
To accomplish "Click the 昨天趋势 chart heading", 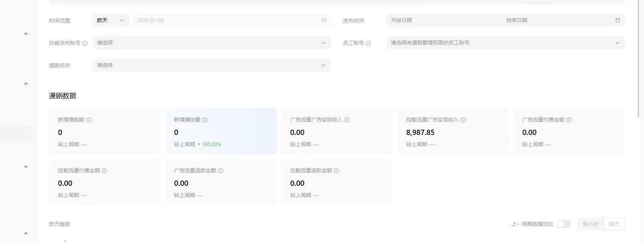I will click(x=60, y=224).
